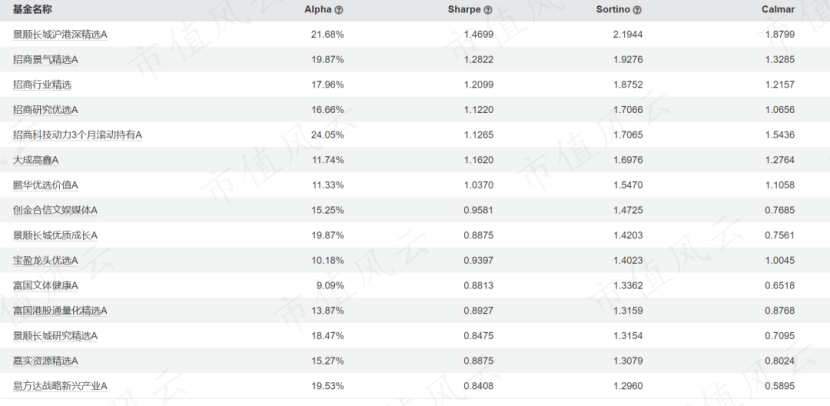830x406 pixels.
Task: Open fund 创金合信文娱媒体A
Action: coord(55,210)
